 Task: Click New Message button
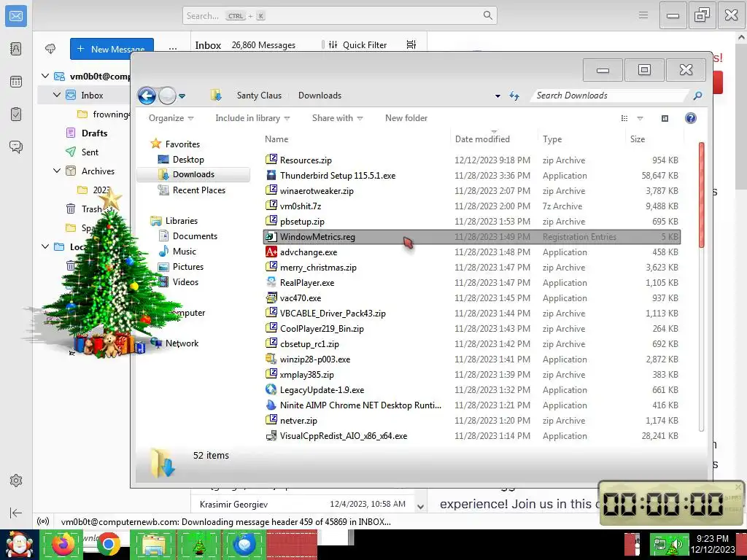coord(112,49)
